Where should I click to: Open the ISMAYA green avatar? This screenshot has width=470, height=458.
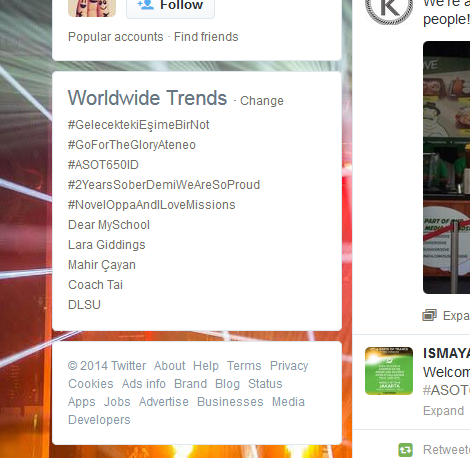click(389, 371)
